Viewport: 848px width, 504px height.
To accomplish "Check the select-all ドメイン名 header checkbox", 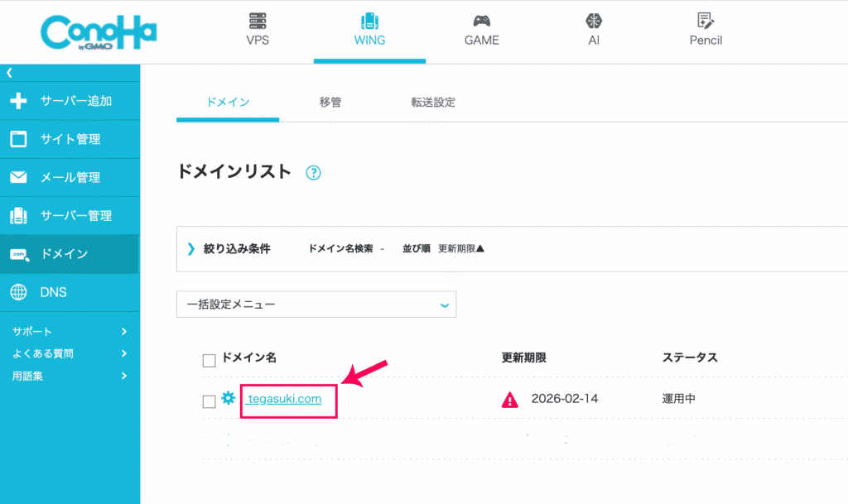I will point(209,360).
